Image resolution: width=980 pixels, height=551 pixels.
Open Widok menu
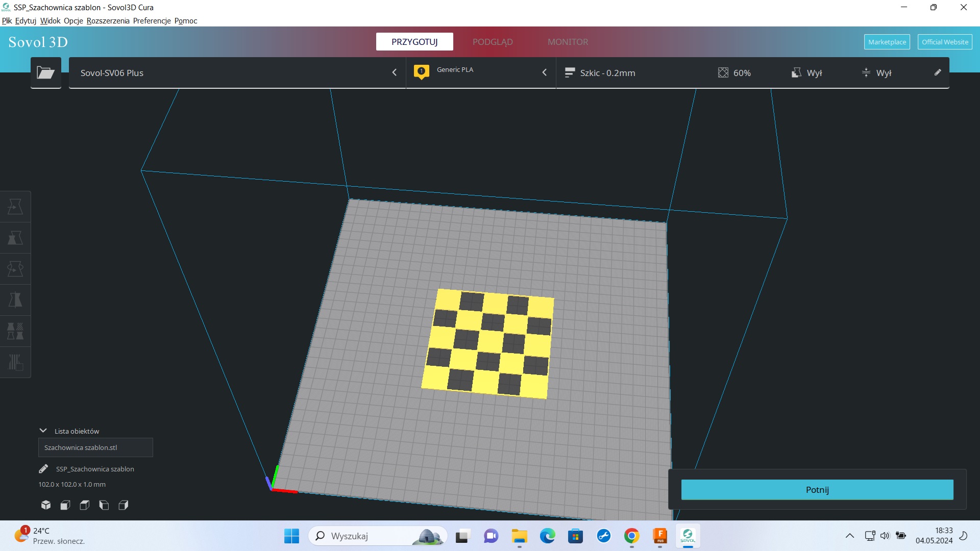[x=50, y=21]
